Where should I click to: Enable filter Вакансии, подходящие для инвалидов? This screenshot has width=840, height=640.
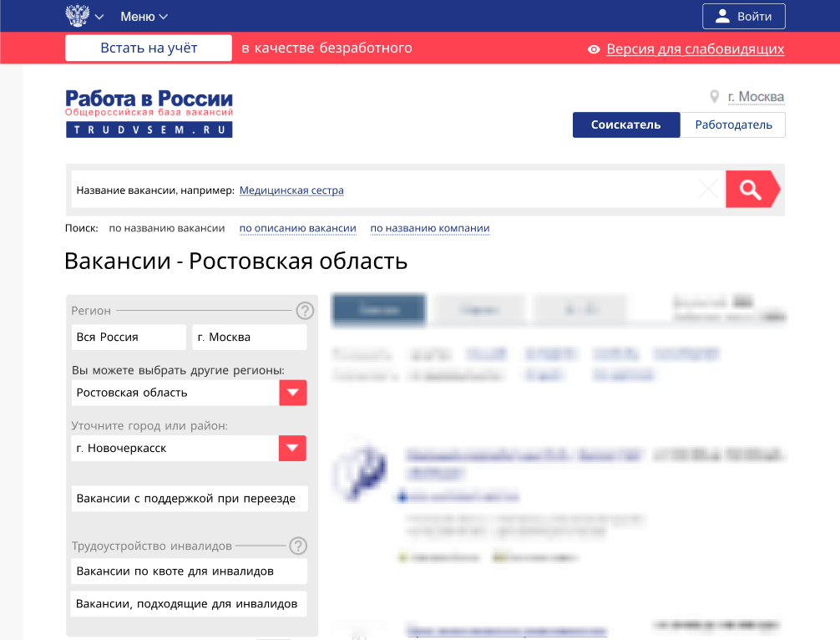188,603
